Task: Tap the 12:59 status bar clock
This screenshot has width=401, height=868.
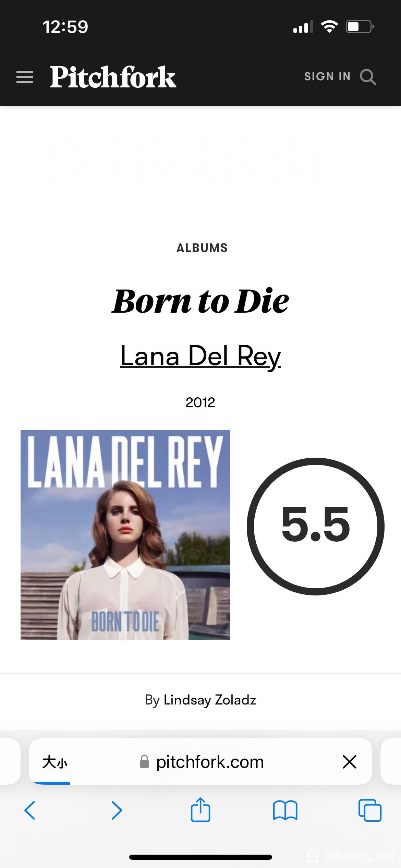Action: [65, 27]
